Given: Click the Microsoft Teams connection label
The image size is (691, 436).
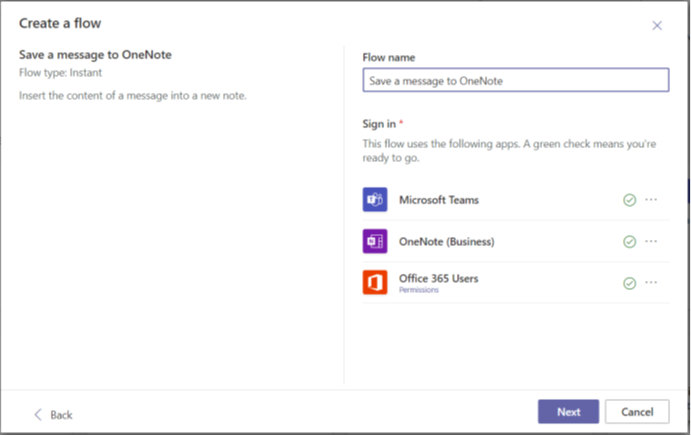Looking at the screenshot, I should pos(439,200).
